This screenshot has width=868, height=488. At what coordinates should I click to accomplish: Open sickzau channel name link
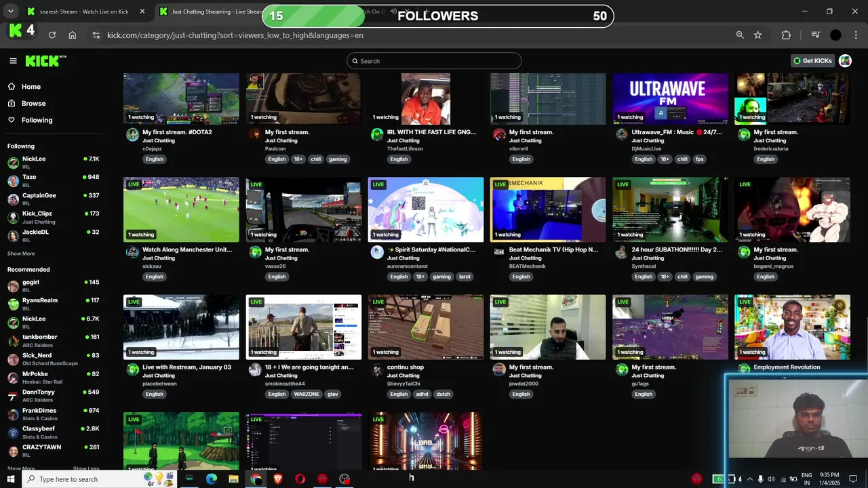pos(152,266)
